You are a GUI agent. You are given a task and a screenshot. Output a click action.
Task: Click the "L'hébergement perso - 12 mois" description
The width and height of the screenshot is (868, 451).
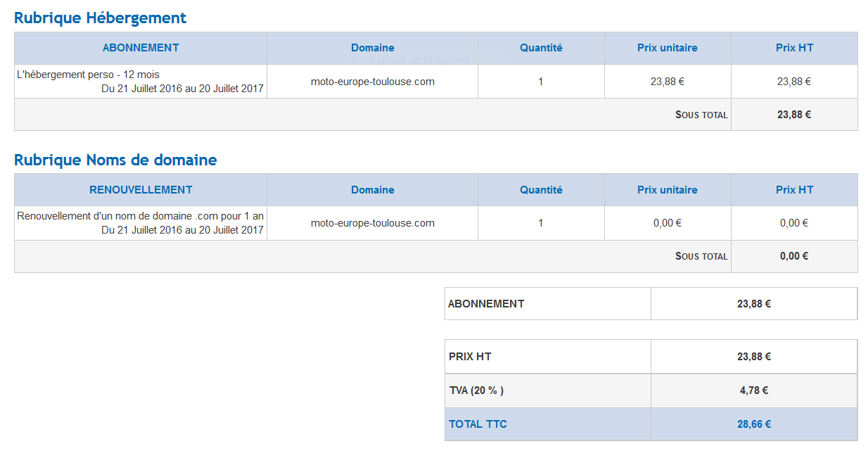coord(88,75)
